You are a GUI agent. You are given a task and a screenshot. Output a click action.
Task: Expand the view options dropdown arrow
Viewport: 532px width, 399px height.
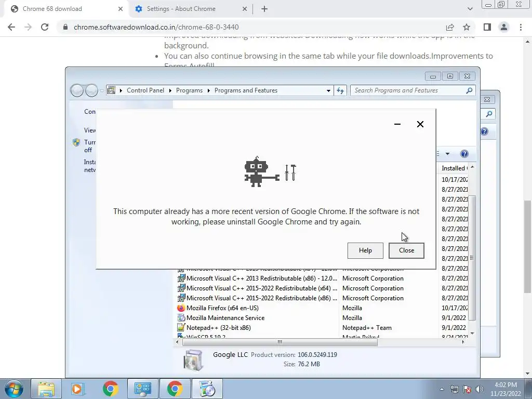447,154
